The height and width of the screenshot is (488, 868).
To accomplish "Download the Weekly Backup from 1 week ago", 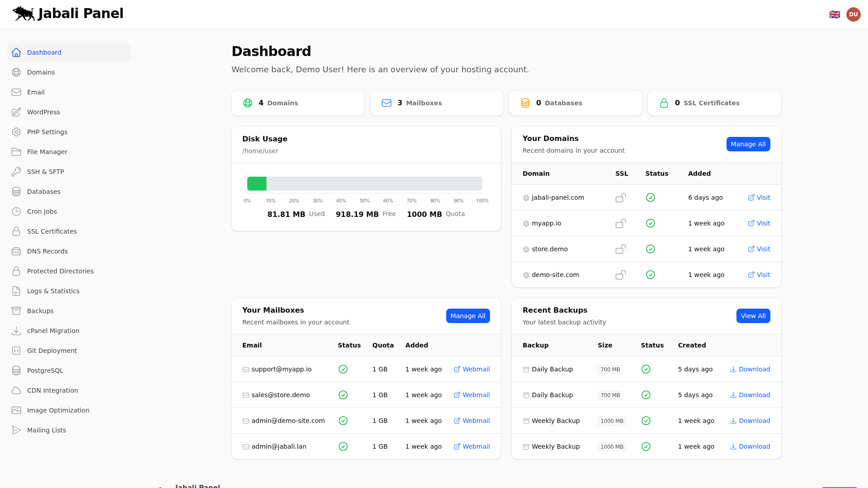I will 750,421.
